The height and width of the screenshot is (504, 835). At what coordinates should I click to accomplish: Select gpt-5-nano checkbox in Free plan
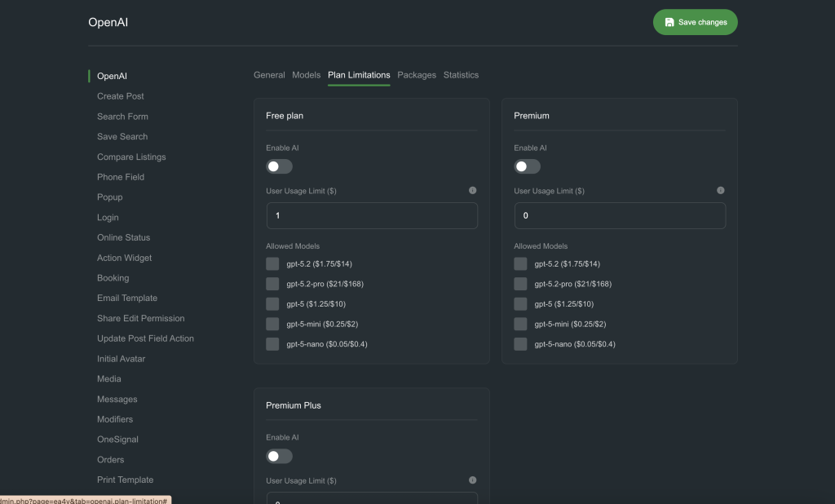pyautogui.click(x=272, y=344)
